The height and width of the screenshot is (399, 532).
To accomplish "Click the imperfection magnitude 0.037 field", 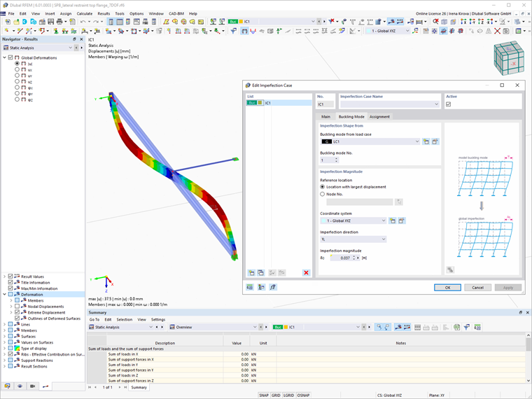I will (341, 258).
